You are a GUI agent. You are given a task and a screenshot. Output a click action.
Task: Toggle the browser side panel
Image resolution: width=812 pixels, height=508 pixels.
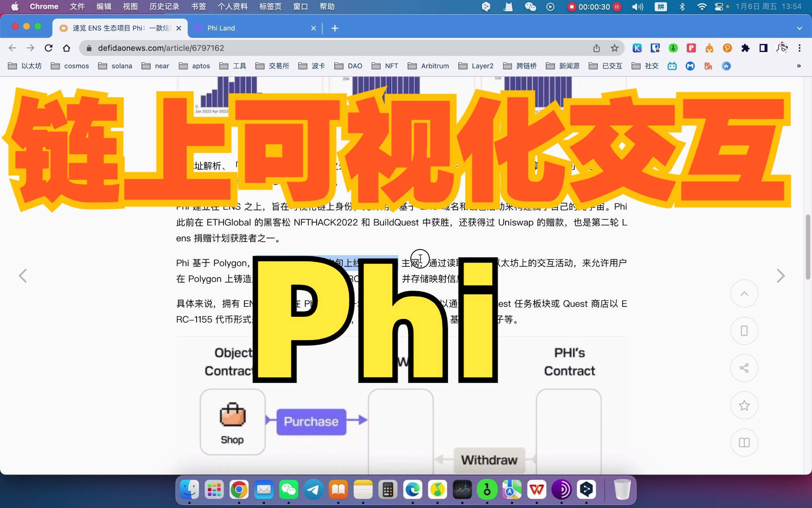[763, 48]
